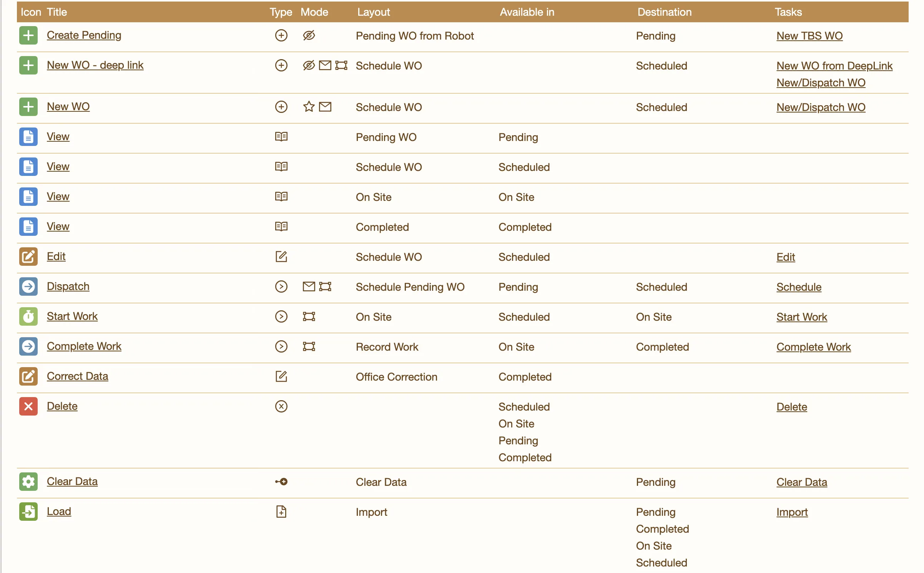The image size is (924, 573).
Task: Click hidden-eye mode icon in Create Pending row
Action: (309, 35)
